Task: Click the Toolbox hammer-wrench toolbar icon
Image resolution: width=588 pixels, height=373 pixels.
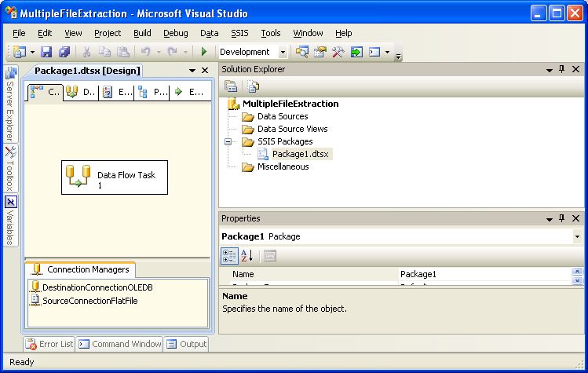Action: pyautogui.click(x=338, y=52)
